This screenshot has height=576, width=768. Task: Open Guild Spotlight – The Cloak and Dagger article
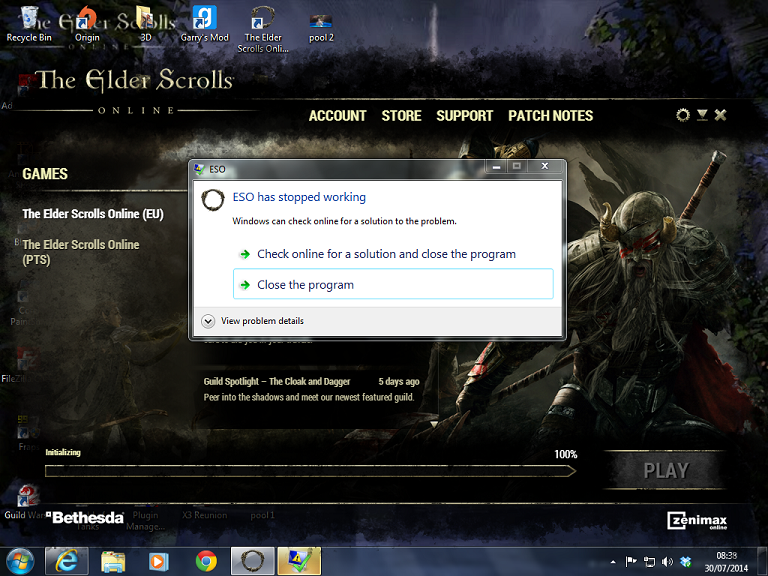pos(311,389)
